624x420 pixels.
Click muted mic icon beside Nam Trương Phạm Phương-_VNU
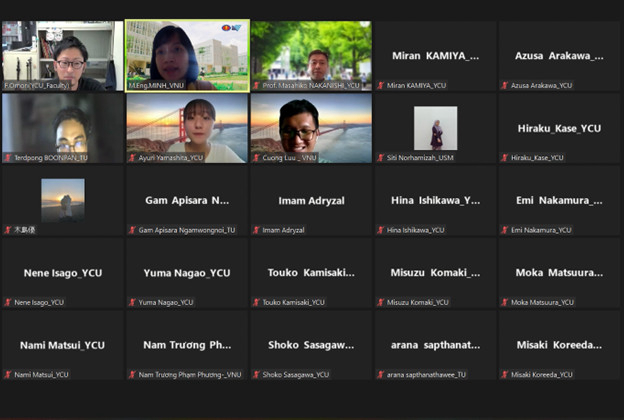tap(132, 375)
